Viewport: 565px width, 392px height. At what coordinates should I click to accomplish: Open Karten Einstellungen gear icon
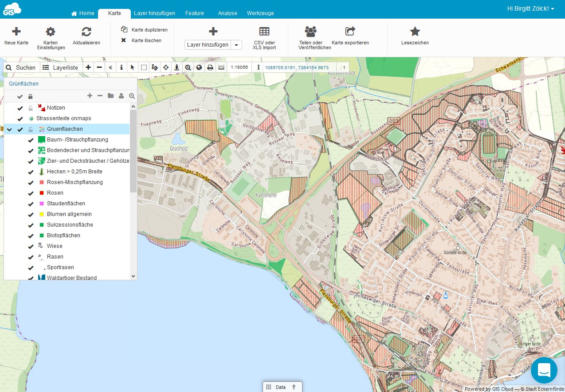[51, 31]
